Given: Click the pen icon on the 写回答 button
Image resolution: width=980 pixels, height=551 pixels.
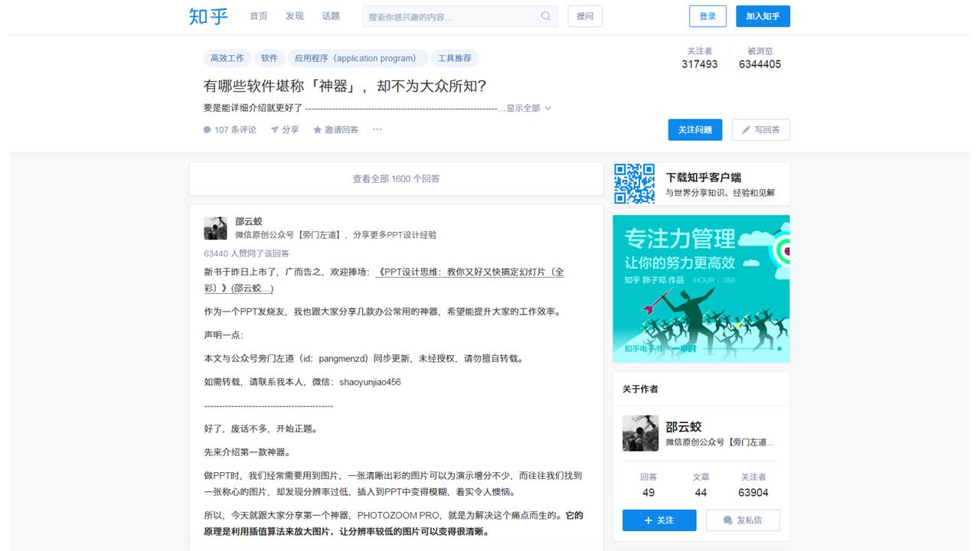Looking at the screenshot, I should pyautogui.click(x=746, y=129).
